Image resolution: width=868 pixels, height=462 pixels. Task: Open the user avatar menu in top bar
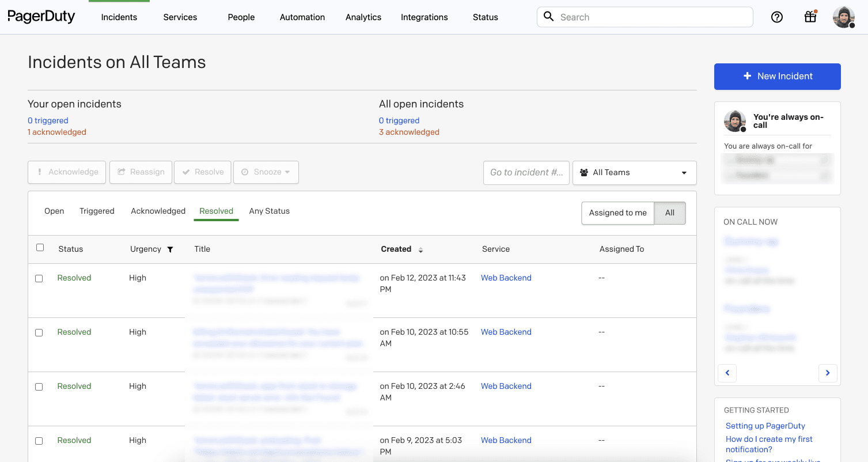844,17
